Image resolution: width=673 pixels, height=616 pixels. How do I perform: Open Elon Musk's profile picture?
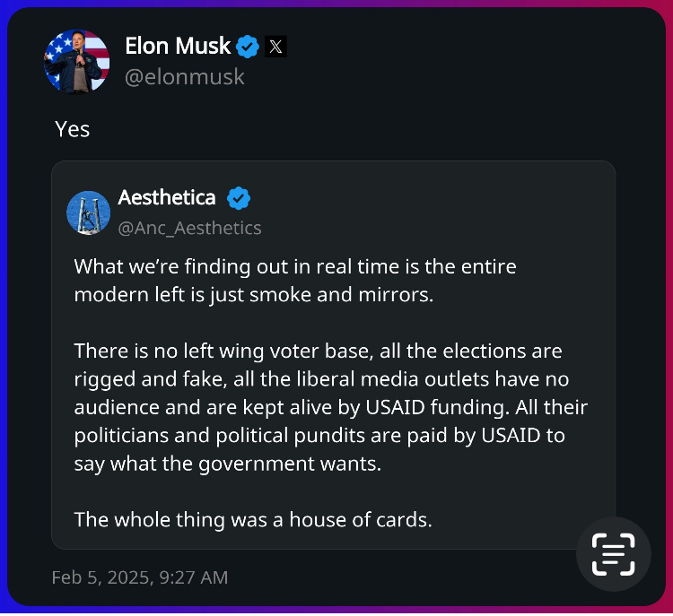pyautogui.click(x=77, y=62)
